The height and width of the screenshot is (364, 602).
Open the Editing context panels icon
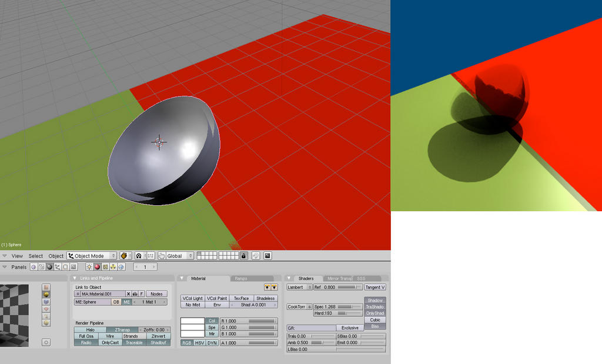[x=66, y=267]
